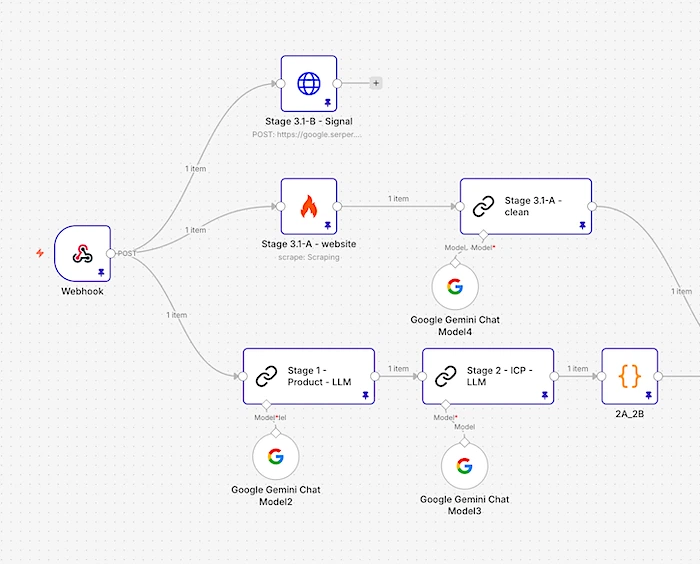
Task: Open the Stage 3.1-A clean chain node
Action: [525, 207]
